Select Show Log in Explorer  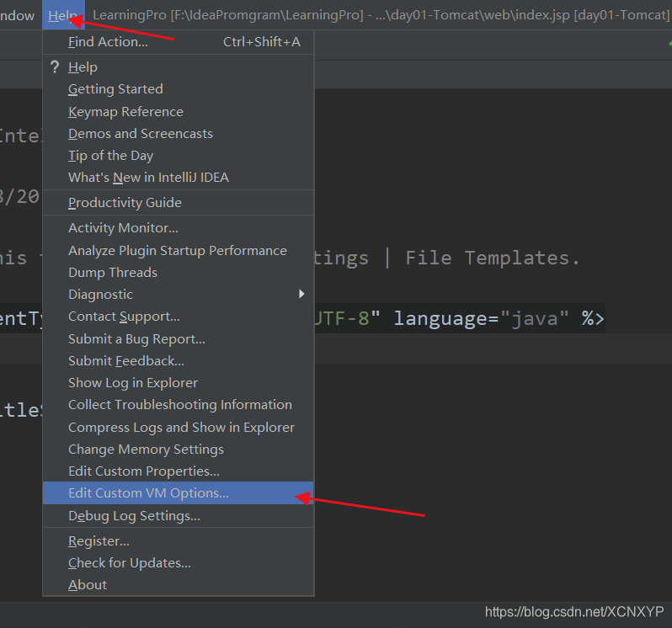pyautogui.click(x=178, y=383)
